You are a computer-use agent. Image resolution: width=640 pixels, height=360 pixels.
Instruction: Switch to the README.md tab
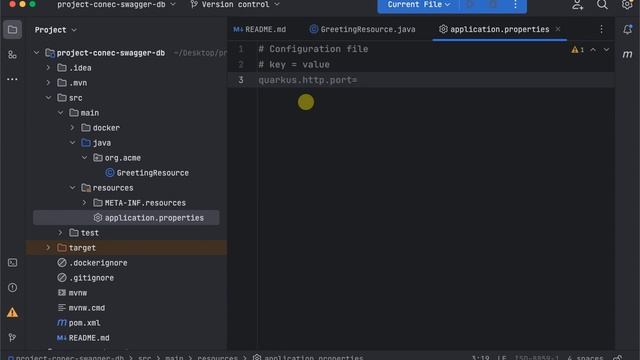(x=260, y=29)
